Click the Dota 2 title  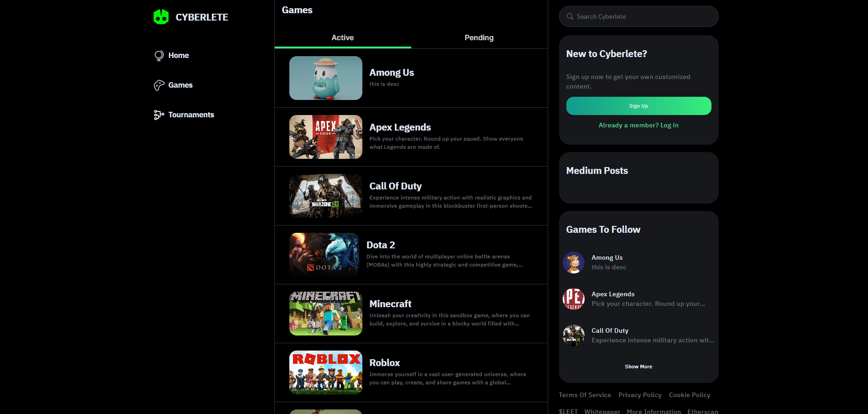coord(381,245)
